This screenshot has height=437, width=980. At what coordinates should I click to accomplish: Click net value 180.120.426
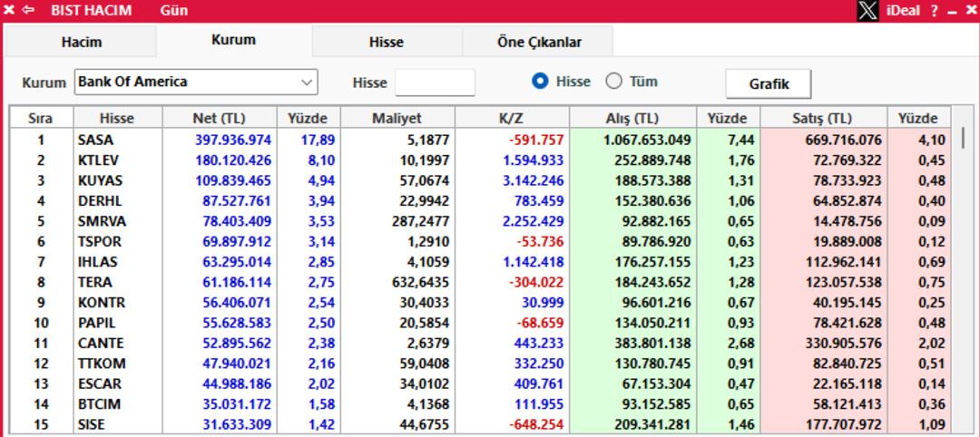click(x=233, y=160)
